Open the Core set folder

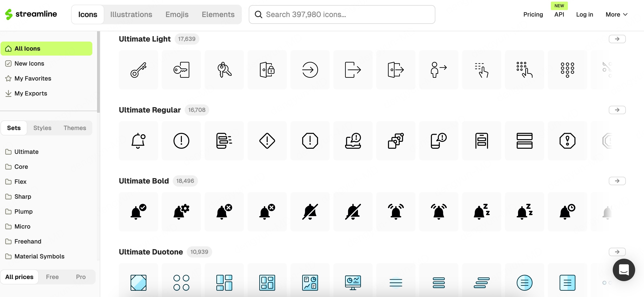coord(17,166)
